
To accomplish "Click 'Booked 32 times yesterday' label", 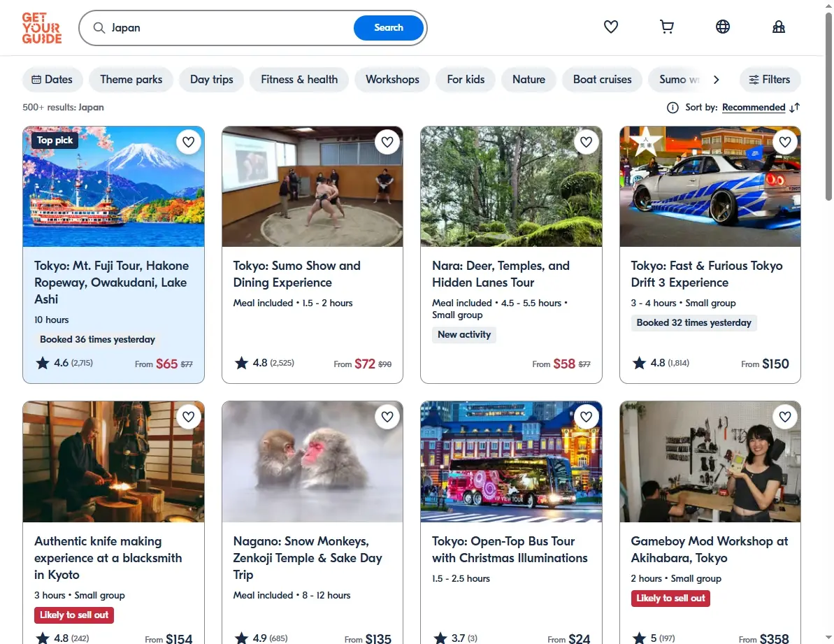I will click(x=693, y=323).
